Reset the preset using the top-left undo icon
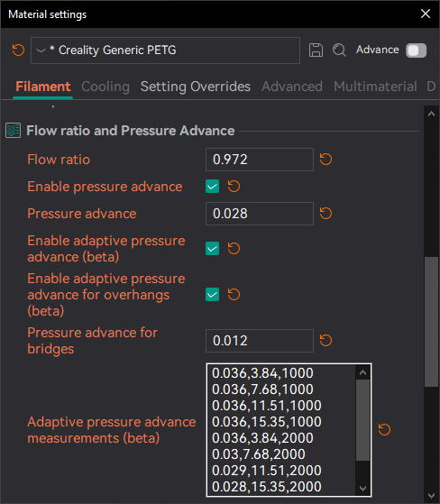Screen dimensions: 440x504 (x=18, y=50)
